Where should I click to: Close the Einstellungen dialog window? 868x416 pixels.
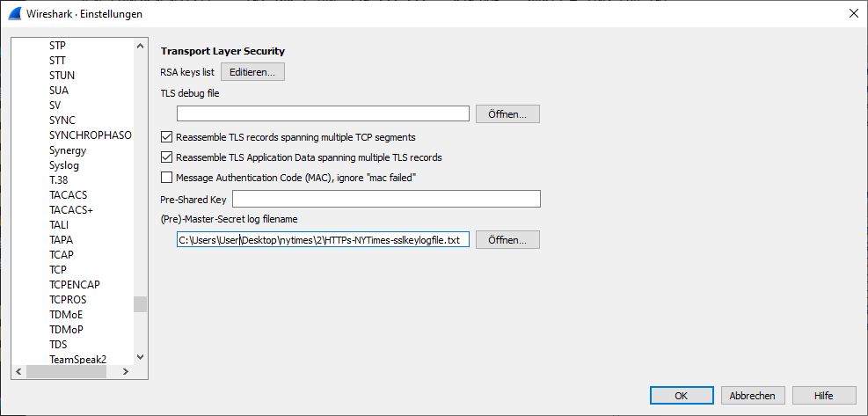[853, 14]
